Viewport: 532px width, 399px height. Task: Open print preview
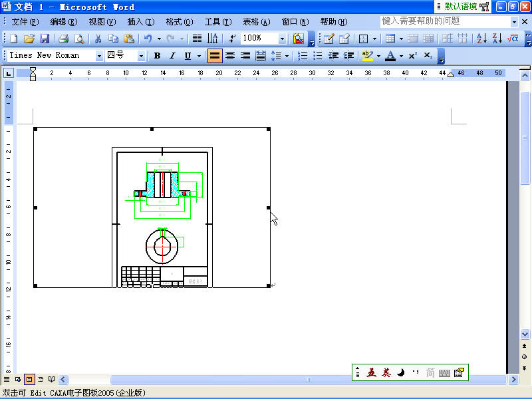pos(79,39)
